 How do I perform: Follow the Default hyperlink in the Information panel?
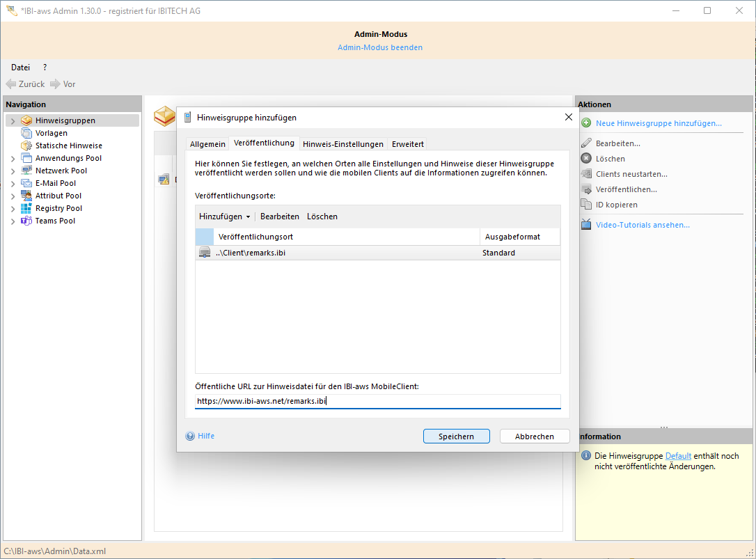tap(679, 455)
